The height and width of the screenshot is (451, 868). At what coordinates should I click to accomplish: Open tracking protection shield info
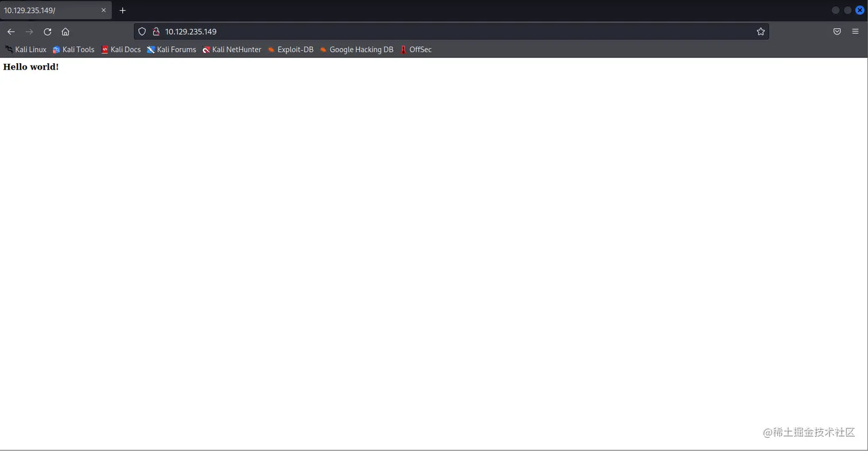[x=142, y=32]
